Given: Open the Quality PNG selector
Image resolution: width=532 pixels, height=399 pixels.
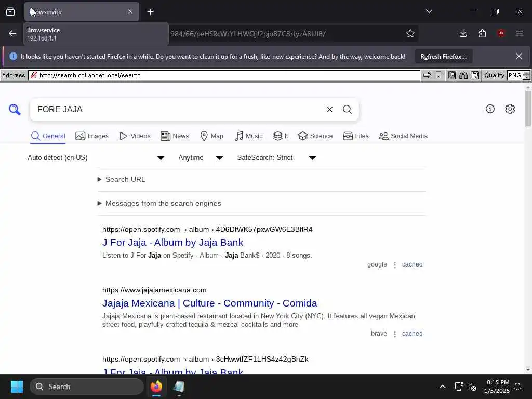Looking at the screenshot, I should [518, 75].
